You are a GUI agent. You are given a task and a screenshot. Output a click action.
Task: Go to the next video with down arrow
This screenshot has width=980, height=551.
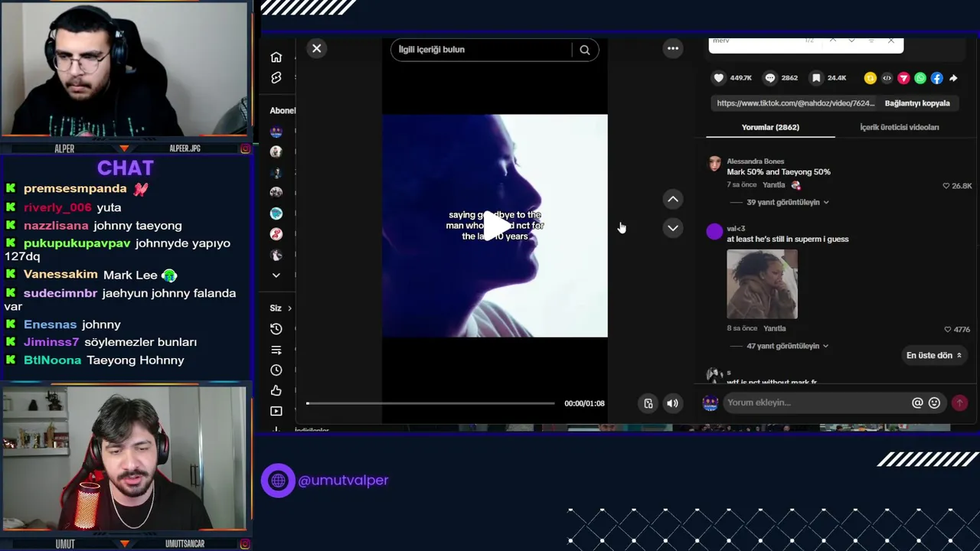click(x=673, y=228)
